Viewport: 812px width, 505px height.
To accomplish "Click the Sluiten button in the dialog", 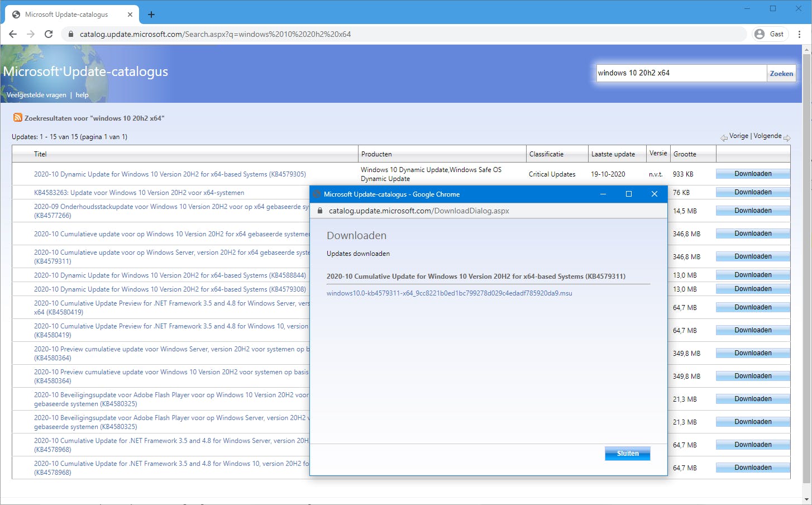I will pos(628,454).
